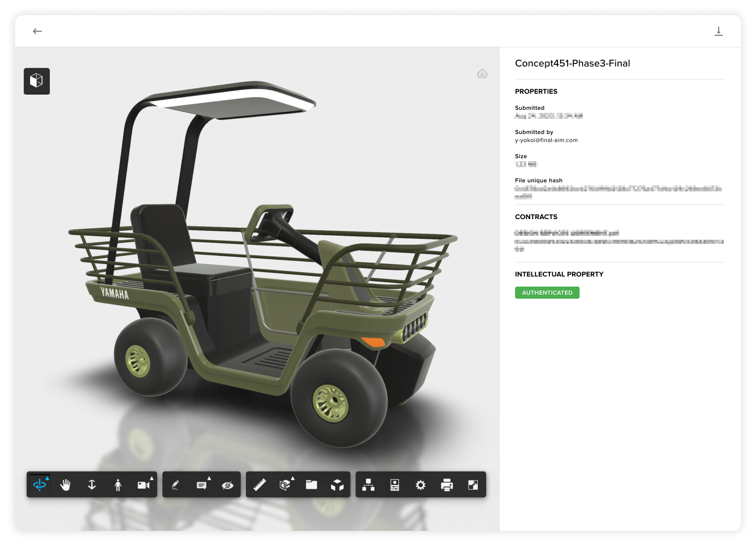Click the Submitted by label

(534, 132)
